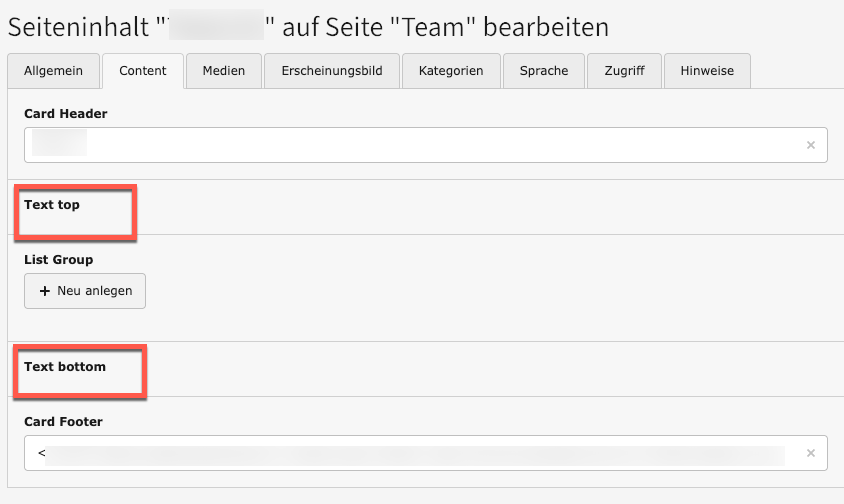Viewport: 844px width, 504px height.
Task: Open the Kategorien tab
Action: [451, 71]
